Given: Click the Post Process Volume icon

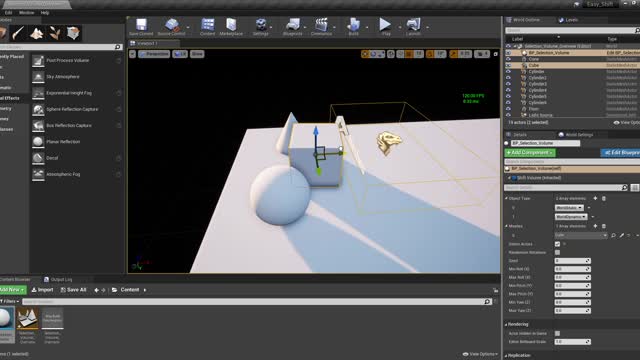Looking at the screenshot, I should point(38,60).
